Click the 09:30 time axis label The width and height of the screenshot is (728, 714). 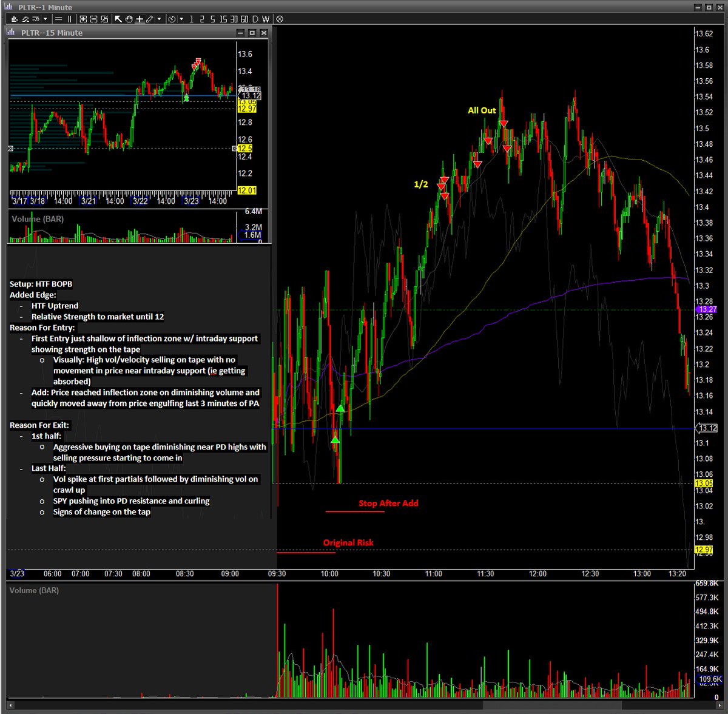click(x=277, y=574)
